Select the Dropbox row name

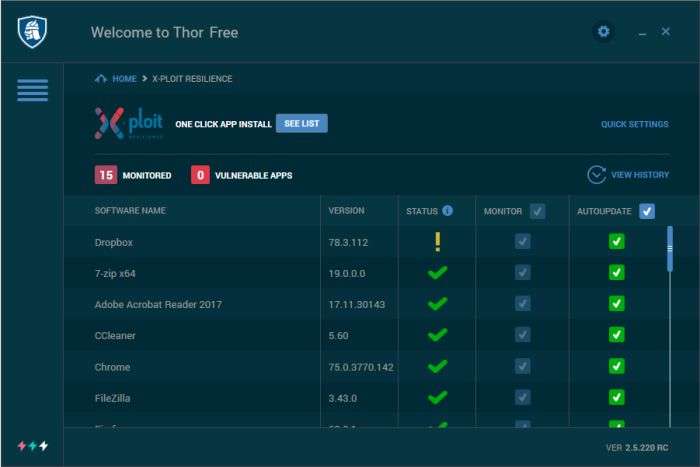point(114,242)
